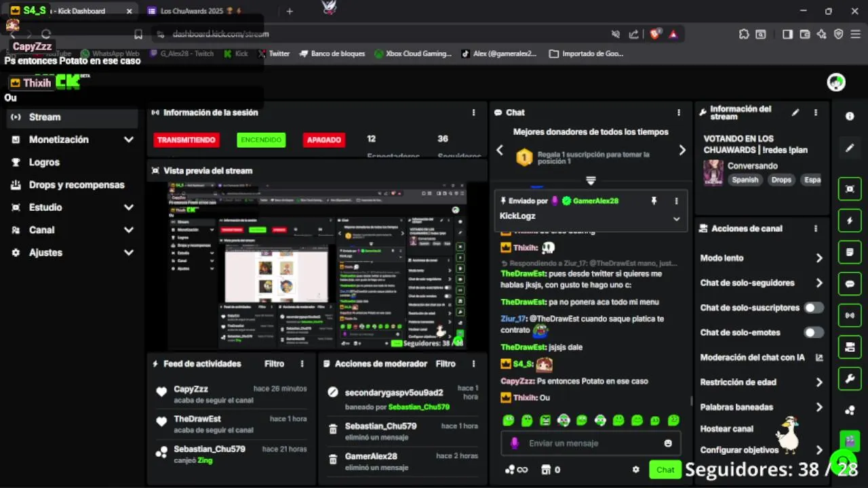Click the green broadcast signal toolbar icon
Image resolution: width=868 pixels, height=488 pixels.
(850, 315)
